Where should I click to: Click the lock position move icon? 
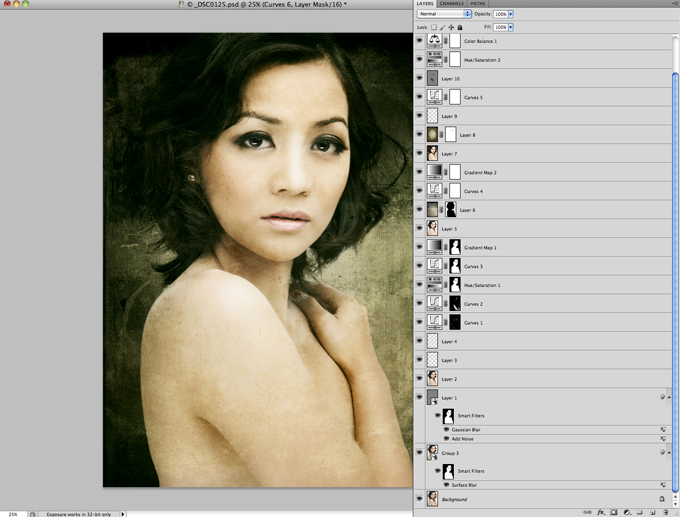451,27
